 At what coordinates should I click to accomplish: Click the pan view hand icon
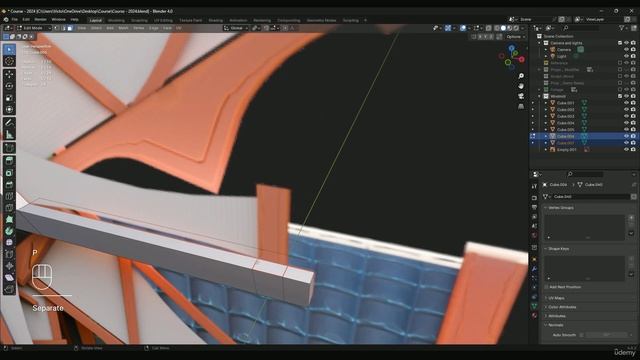pyautogui.click(x=521, y=86)
